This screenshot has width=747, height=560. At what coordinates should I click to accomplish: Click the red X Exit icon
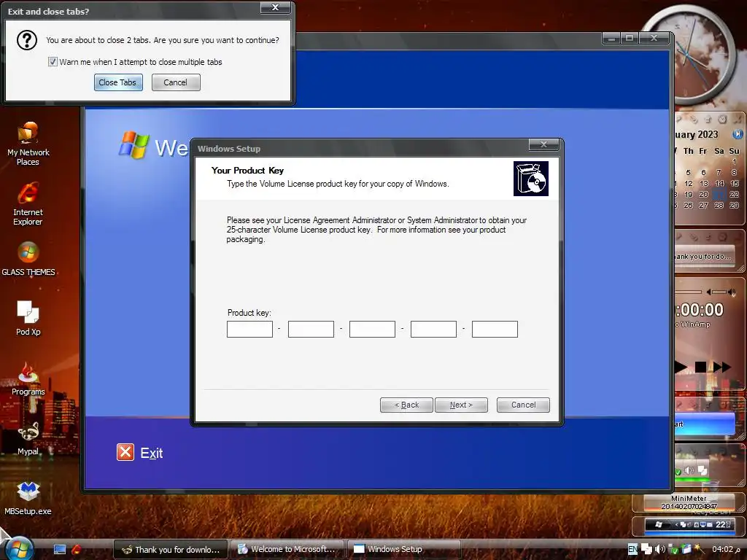pyautogui.click(x=125, y=452)
